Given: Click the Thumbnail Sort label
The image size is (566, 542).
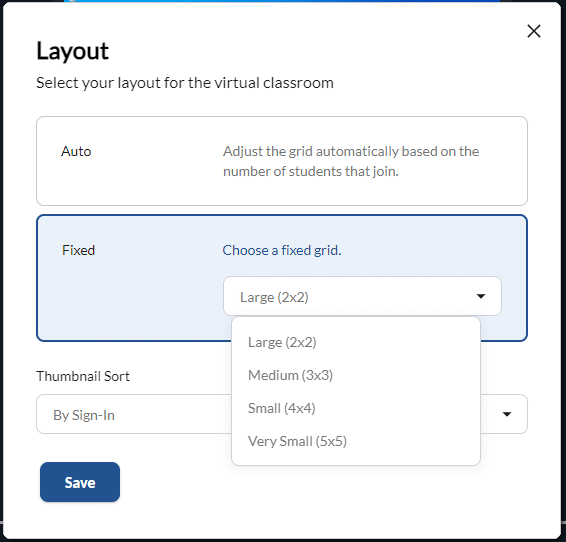Looking at the screenshot, I should pos(83,376).
